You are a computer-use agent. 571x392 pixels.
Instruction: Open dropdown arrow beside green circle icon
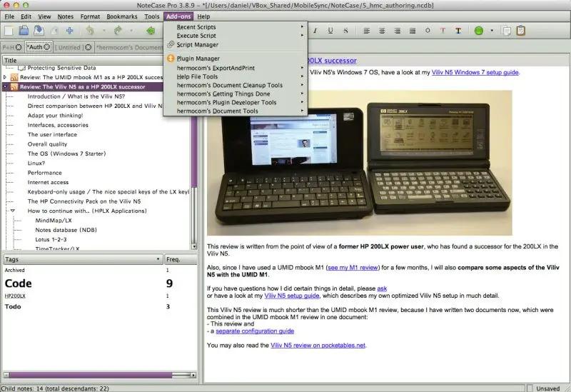pyautogui.click(x=490, y=31)
